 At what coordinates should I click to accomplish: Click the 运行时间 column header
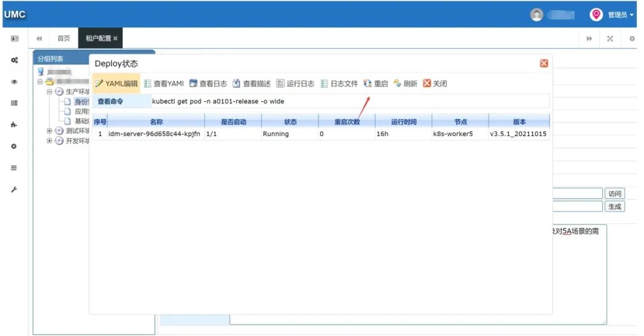[x=403, y=122]
